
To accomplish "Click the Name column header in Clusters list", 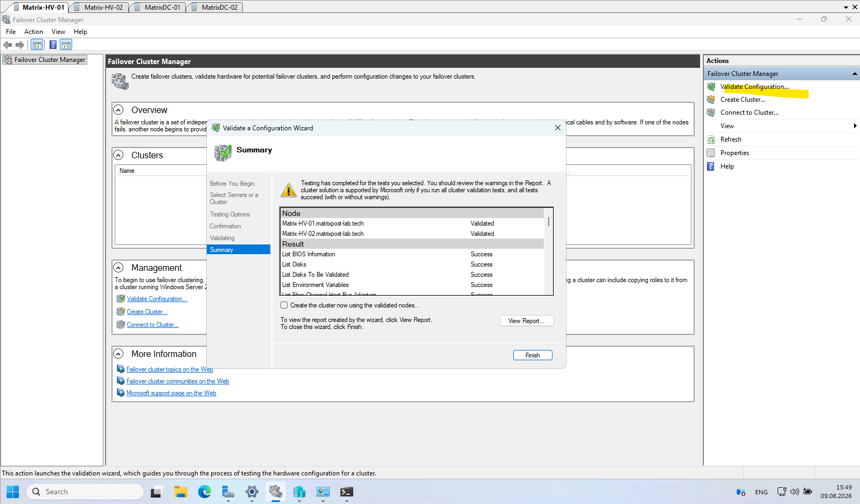I will (x=127, y=171).
